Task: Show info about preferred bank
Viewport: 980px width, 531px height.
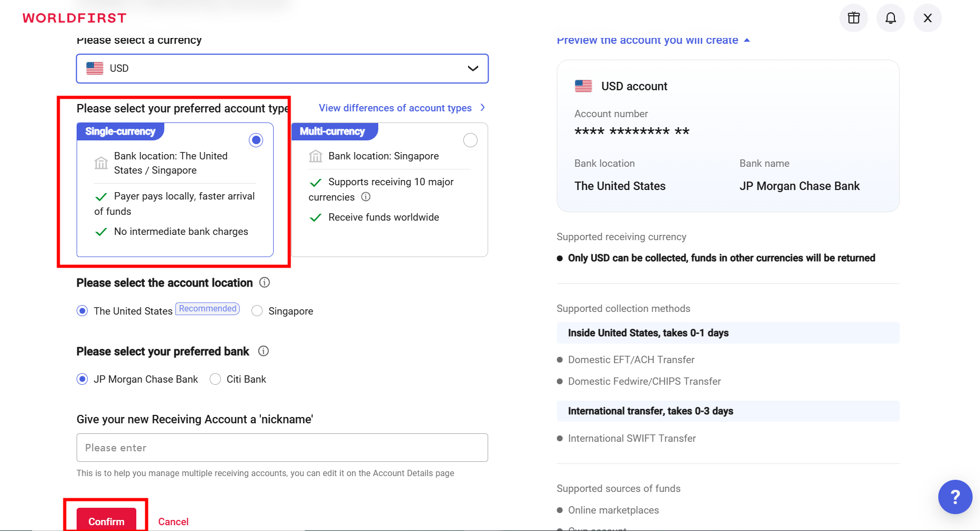Action: pyautogui.click(x=263, y=351)
